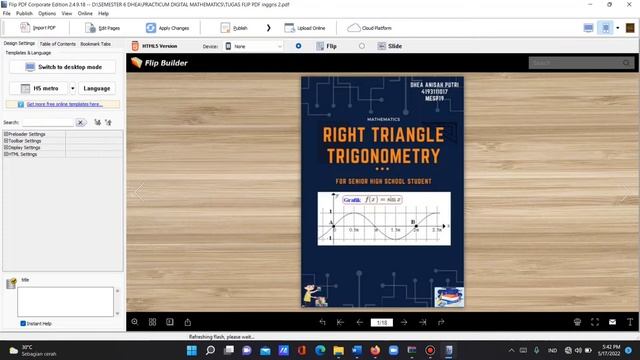Click the collapse all settings icon
This screenshot has width=640, height=360.
pos(108,122)
